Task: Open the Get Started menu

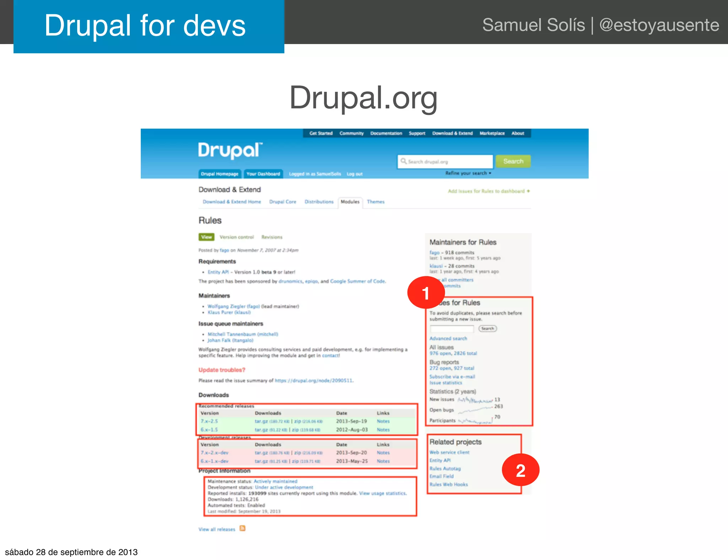Action: pyautogui.click(x=321, y=133)
